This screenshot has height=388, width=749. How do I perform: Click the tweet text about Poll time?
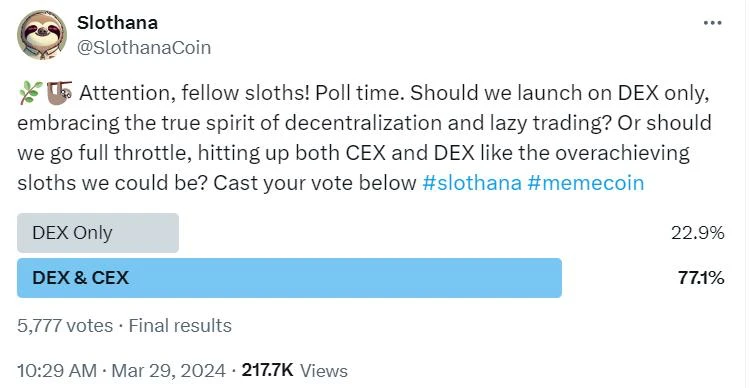coord(364,139)
